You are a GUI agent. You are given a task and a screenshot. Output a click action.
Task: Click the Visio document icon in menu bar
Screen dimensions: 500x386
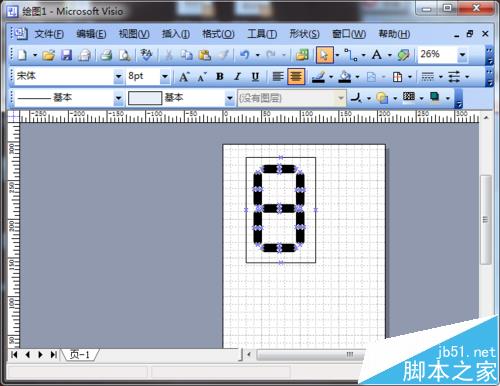click(x=20, y=34)
